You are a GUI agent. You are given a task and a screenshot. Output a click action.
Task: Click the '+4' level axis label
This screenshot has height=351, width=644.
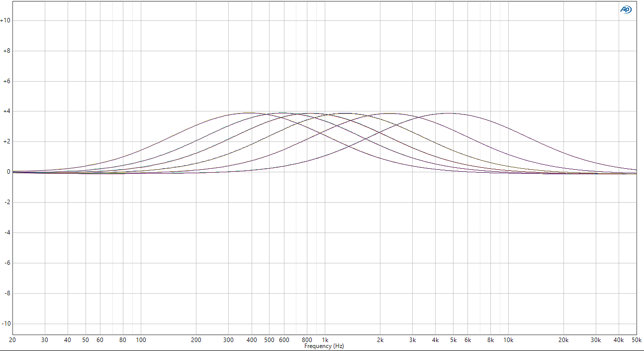7,112
